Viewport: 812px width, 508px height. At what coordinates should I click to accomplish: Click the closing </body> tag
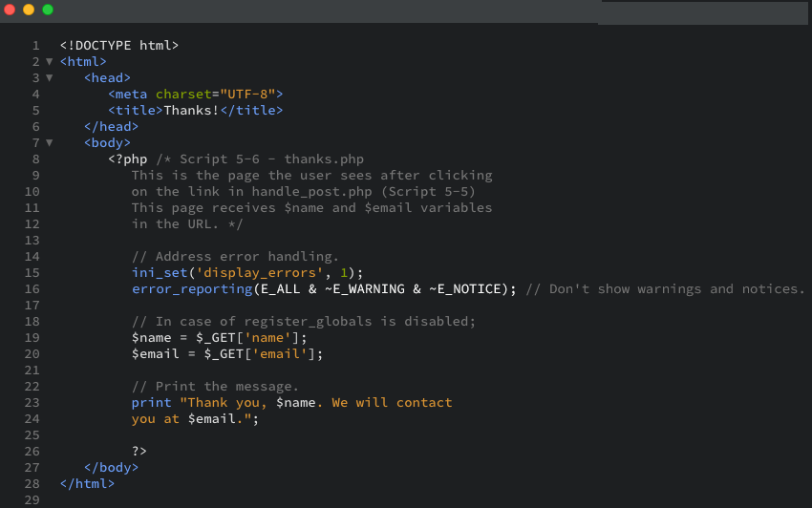click(x=112, y=468)
